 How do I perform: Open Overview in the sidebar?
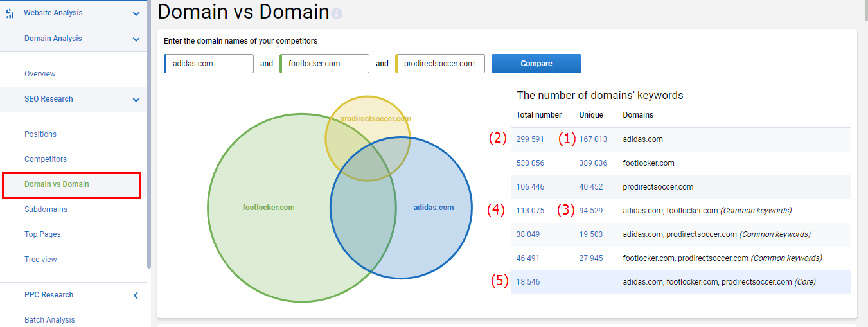click(40, 74)
